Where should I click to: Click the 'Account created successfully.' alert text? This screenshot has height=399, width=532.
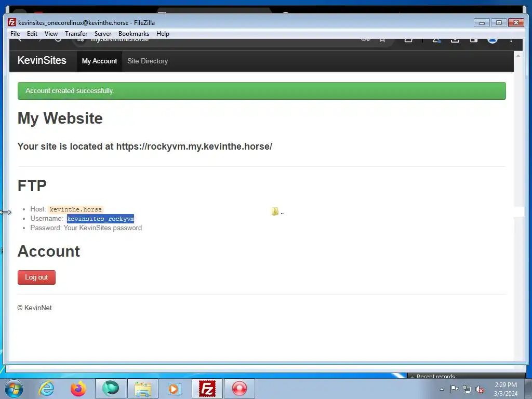(70, 90)
